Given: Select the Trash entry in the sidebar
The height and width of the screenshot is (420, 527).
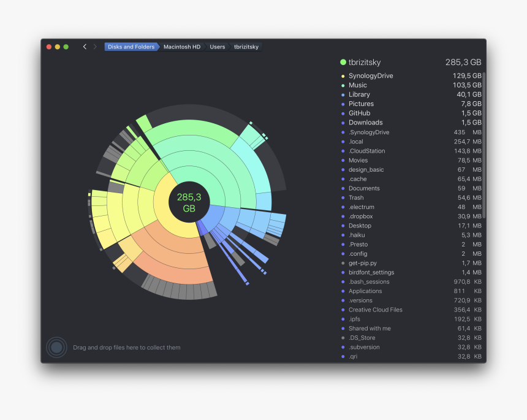Looking at the screenshot, I should coord(356,197).
